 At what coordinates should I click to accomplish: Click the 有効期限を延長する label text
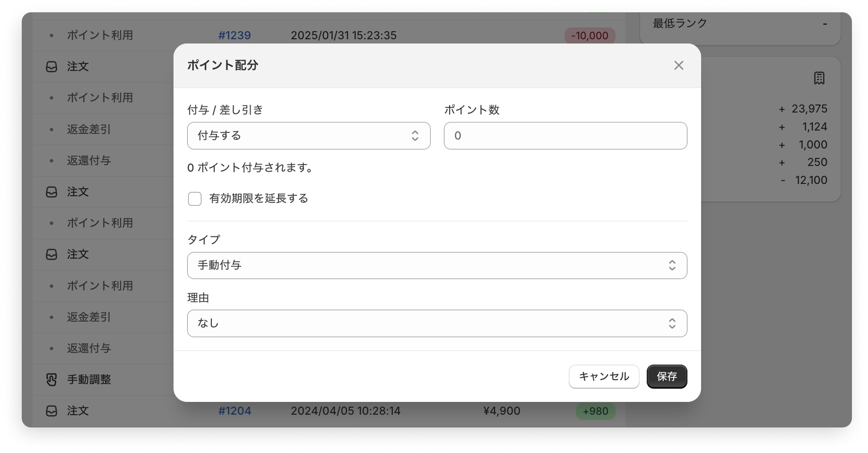(259, 199)
